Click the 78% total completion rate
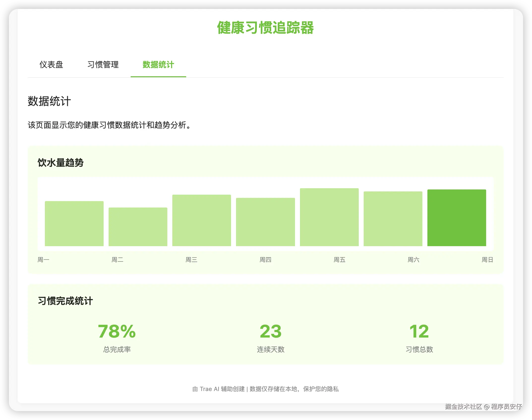The image size is (532, 420). pos(117,331)
